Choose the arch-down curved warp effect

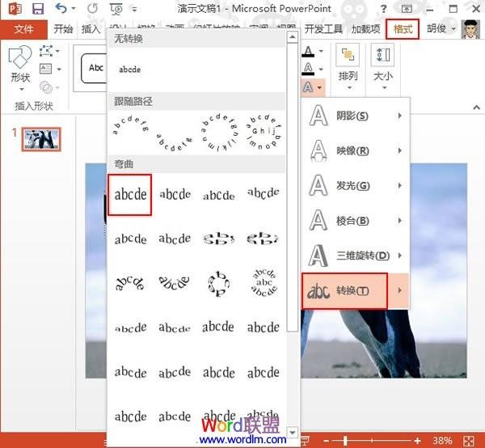coord(174,283)
